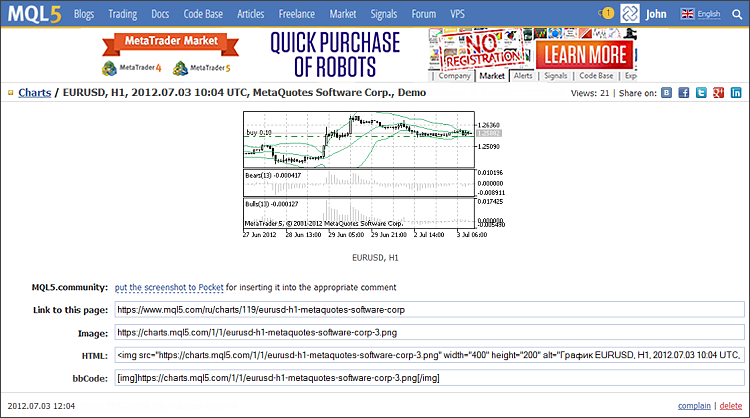Open John's profile avatar
Image resolution: width=750 pixels, height=418 pixels.
click(629, 13)
